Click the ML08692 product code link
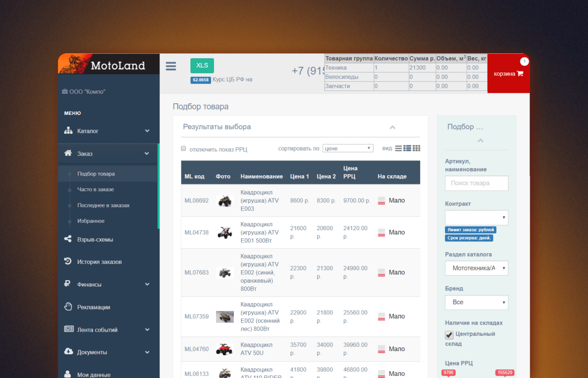The width and height of the screenshot is (588, 378). (x=197, y=201)
